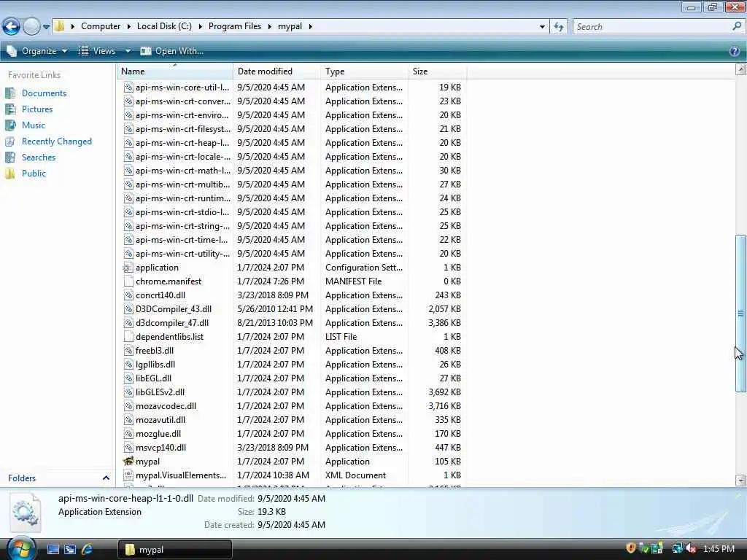Sort by the Type column header

(365, 71)
